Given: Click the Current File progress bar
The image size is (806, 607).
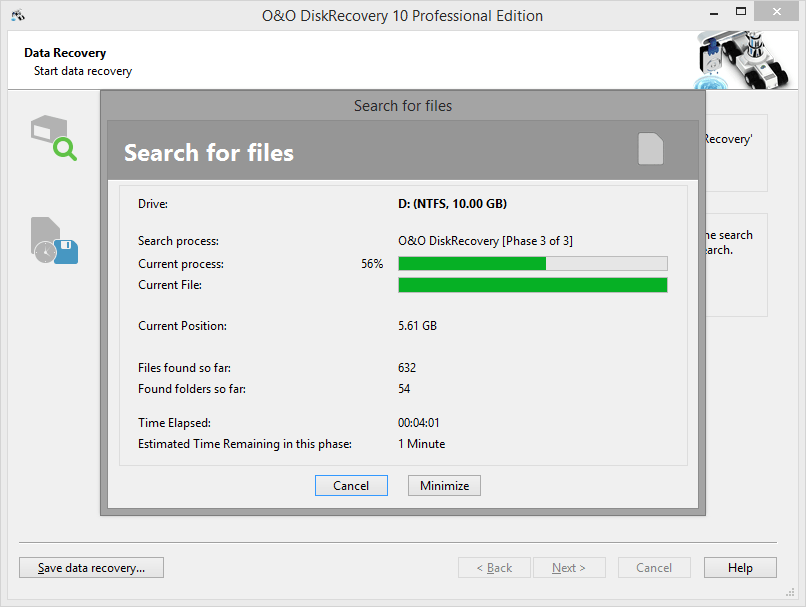Looking at the screenshot, I should (x=532, y=285).
